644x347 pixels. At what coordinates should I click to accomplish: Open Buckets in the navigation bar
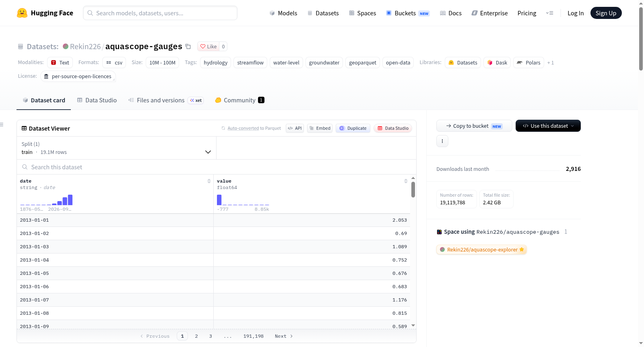[x=408, y=13]
